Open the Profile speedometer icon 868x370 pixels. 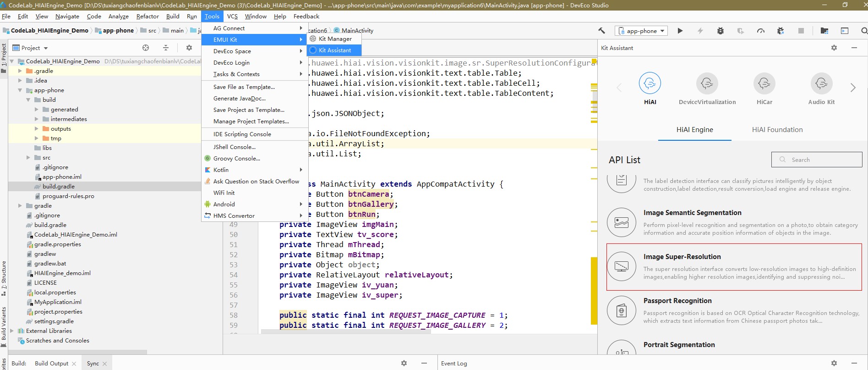coord(761,31)
